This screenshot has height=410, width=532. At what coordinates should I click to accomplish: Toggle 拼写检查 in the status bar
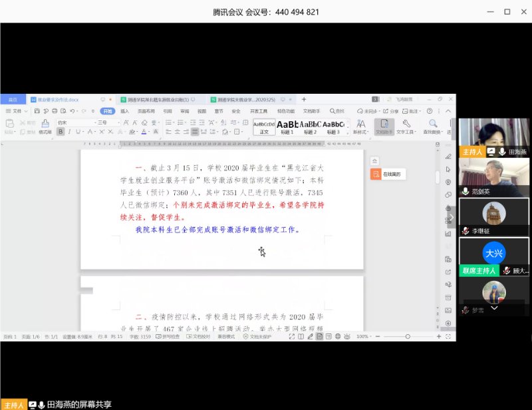(172, 337)
